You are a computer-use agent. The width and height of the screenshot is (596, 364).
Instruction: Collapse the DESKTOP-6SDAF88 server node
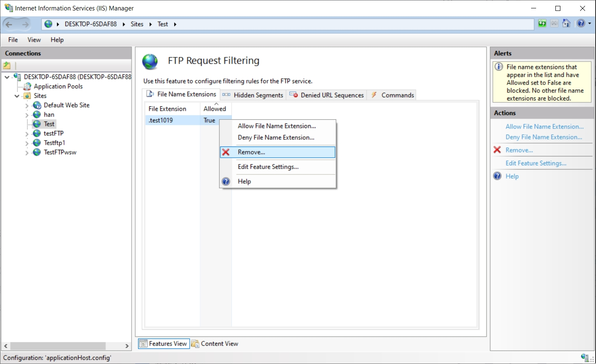(7, 77)
